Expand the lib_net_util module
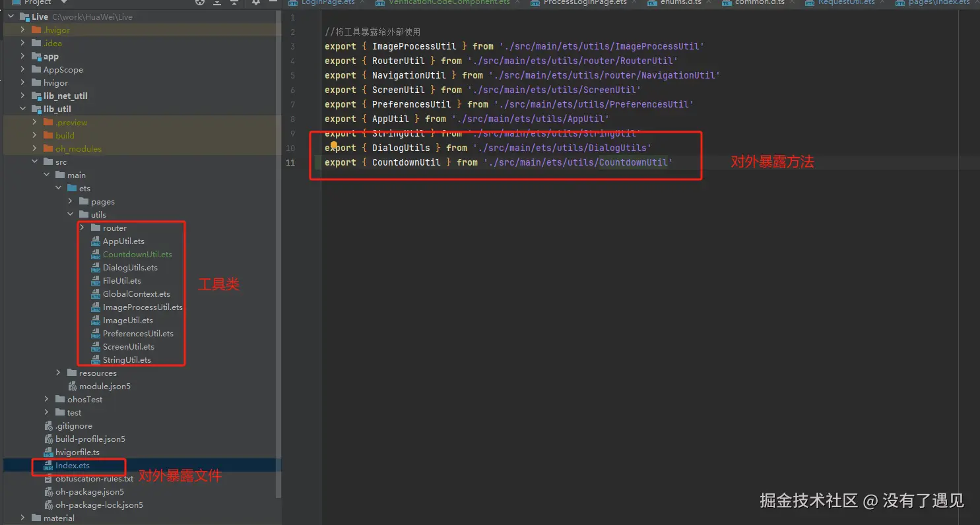The image size is (980, 525). pos(23,96)
